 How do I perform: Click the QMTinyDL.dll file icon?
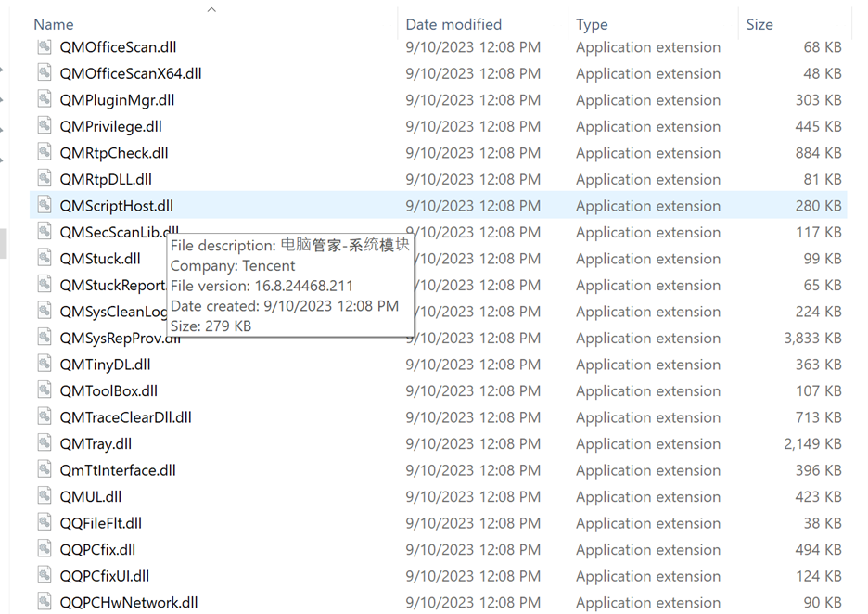[45, 364]
